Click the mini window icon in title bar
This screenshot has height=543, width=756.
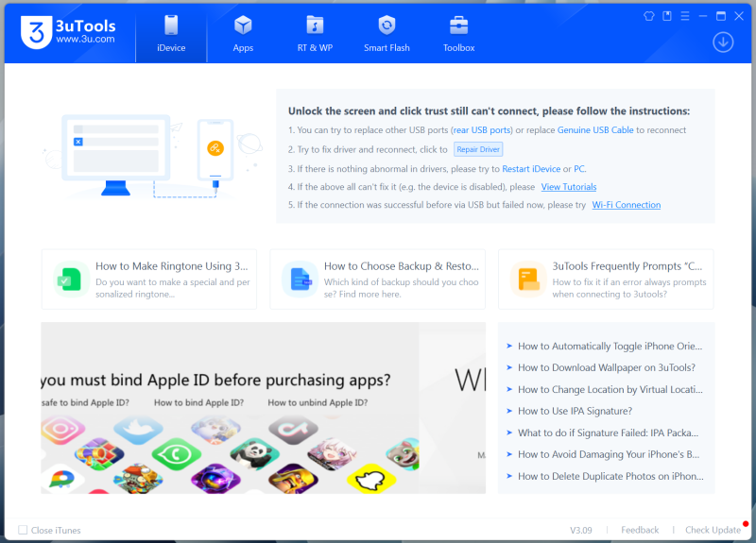[x=667, y=16]
